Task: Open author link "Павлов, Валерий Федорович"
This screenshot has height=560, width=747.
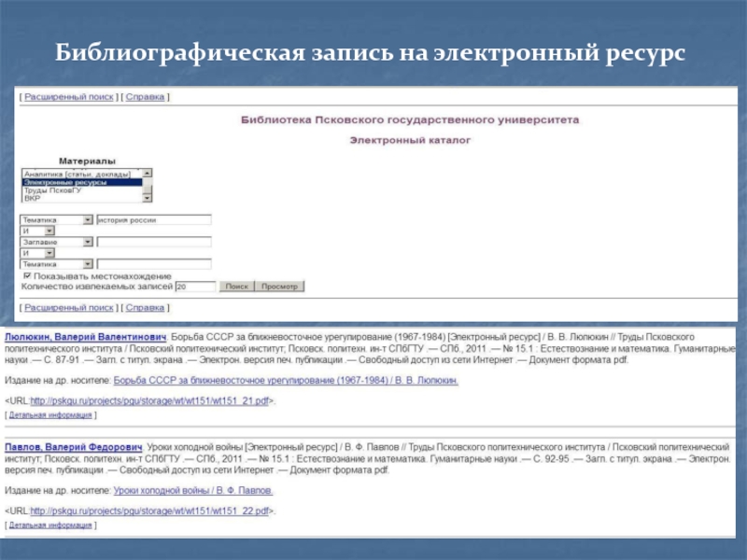Action: click(74, 447)
